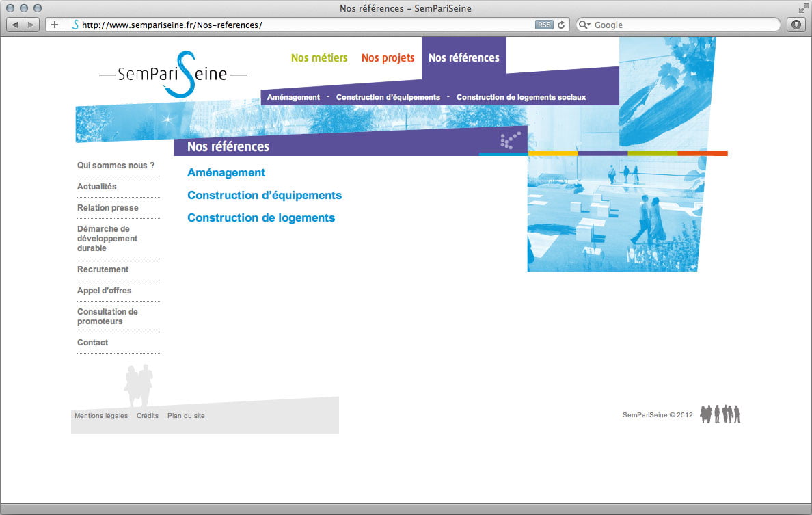Open Mentions légales in the footer
This screenshot has height=515, width=812.
pyautogui.click(x=101, y=416)
